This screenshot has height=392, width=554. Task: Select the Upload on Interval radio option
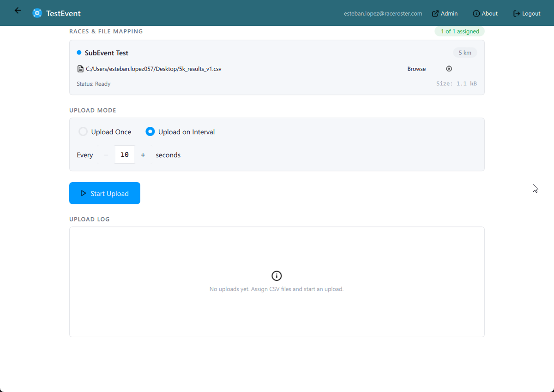click(150, 132)
